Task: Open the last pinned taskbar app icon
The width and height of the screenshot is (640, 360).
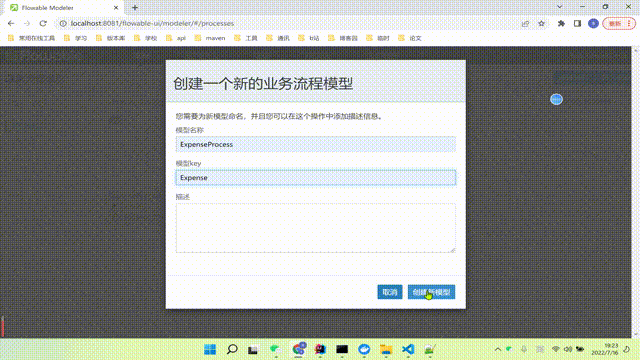Action: (429, 349)
